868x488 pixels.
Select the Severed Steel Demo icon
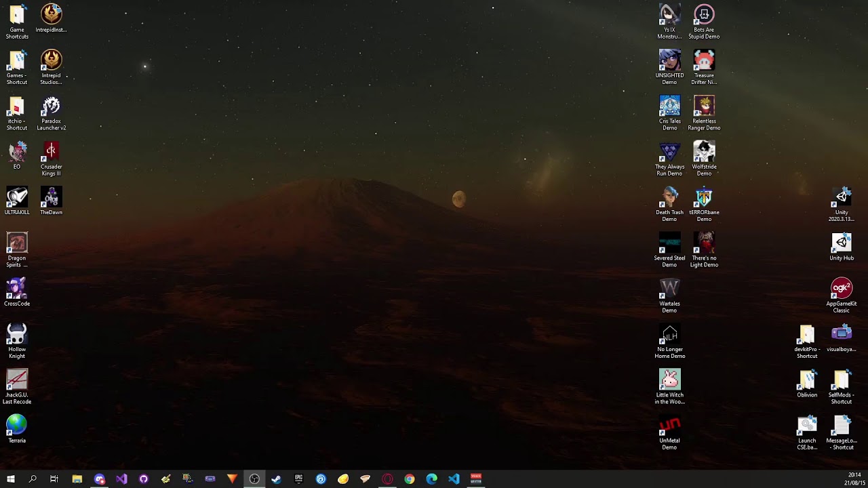(x=669, y=249)
